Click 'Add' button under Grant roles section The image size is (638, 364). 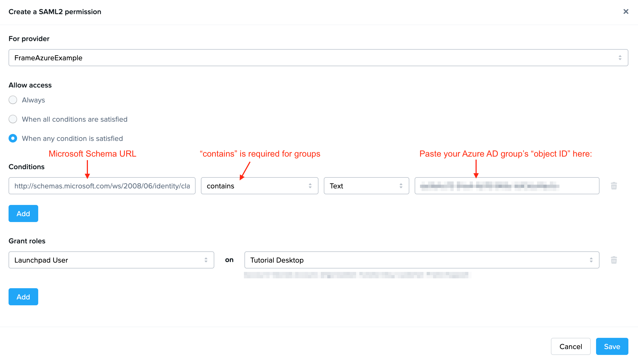[23, 297]
